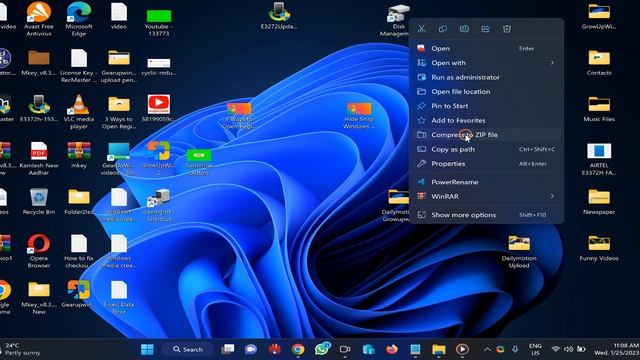Open Firefox from the taskbar
The width and height of the screenshot is (640, 360).
(x=392, y=349)
